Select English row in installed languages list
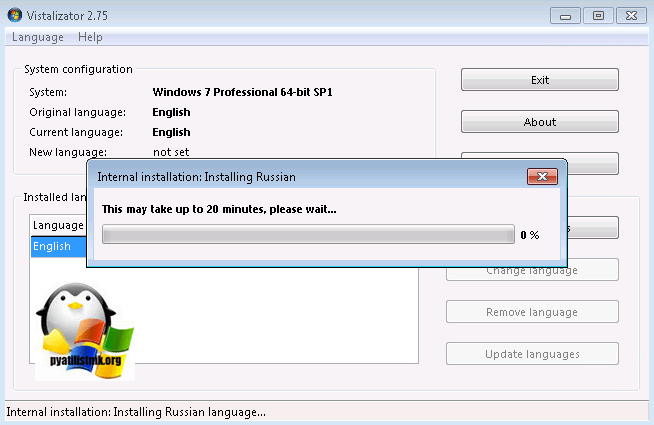This screenshot has width=654, height=425. click(x=58, y=246)
